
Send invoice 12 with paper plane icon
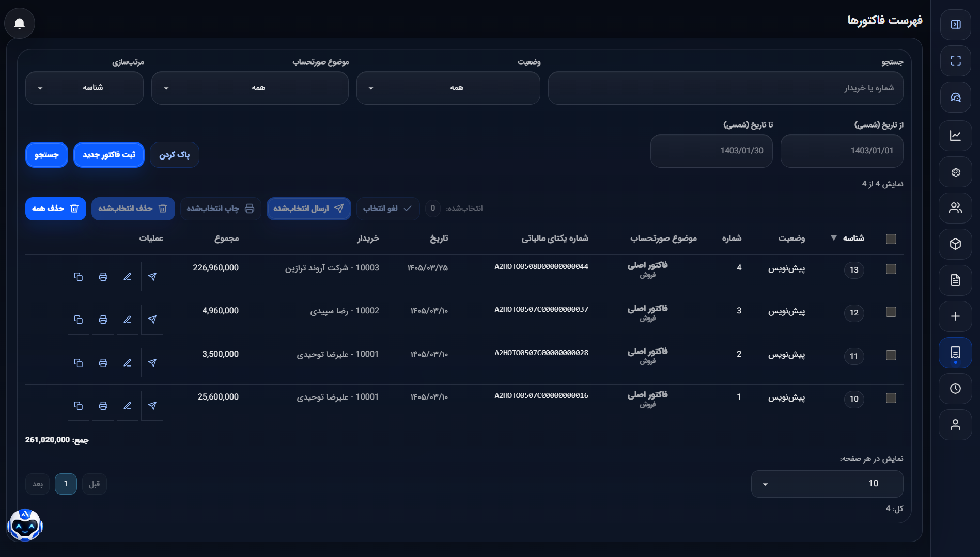point(152,320)
